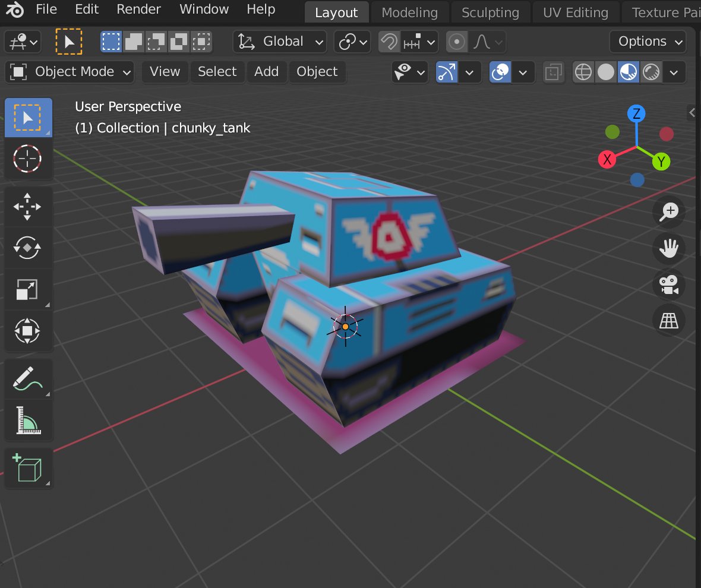Screen dimensions: 701x588
Task: Click the negative Z axis blue dot
Action: point(637,179)
